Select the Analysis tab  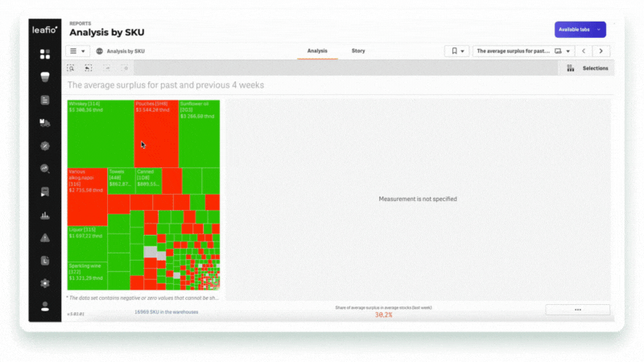(x=317, y=51)
